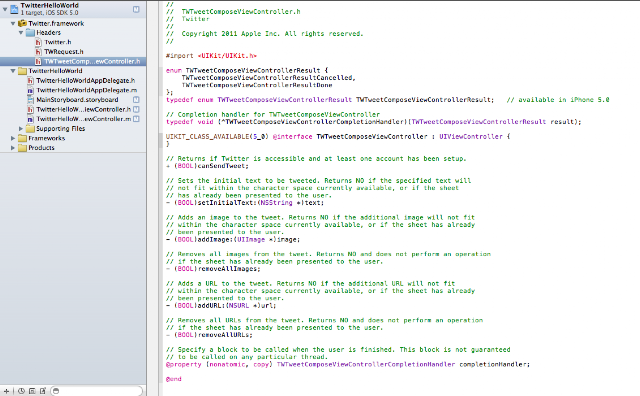
Task: Select the Twitter.framework row name
Action: 56,24
